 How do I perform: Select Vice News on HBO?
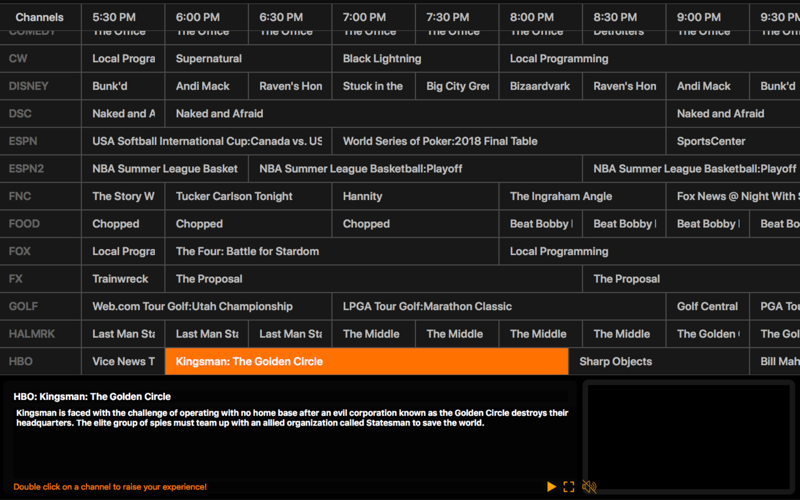click(123, 361)
